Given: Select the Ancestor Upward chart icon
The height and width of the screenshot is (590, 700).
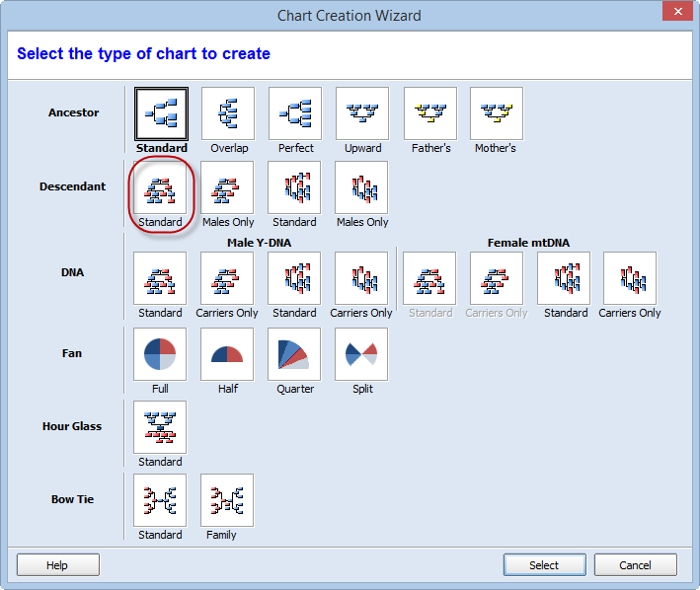Looking at the screenshot, I should coord(362,113).
